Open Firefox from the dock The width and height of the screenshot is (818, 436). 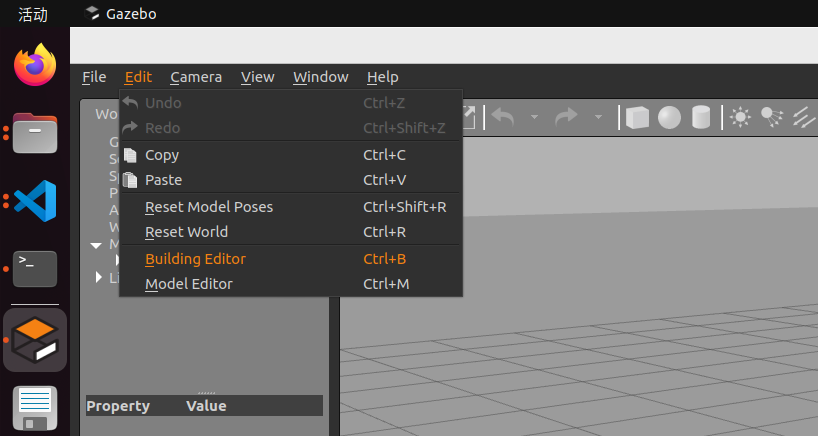pyautogui.click(x=35, y=65)
